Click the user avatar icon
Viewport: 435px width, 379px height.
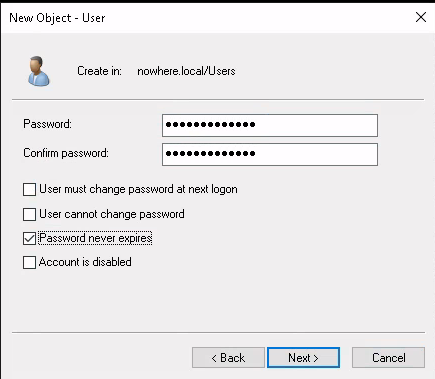click(x=39, y=71)
